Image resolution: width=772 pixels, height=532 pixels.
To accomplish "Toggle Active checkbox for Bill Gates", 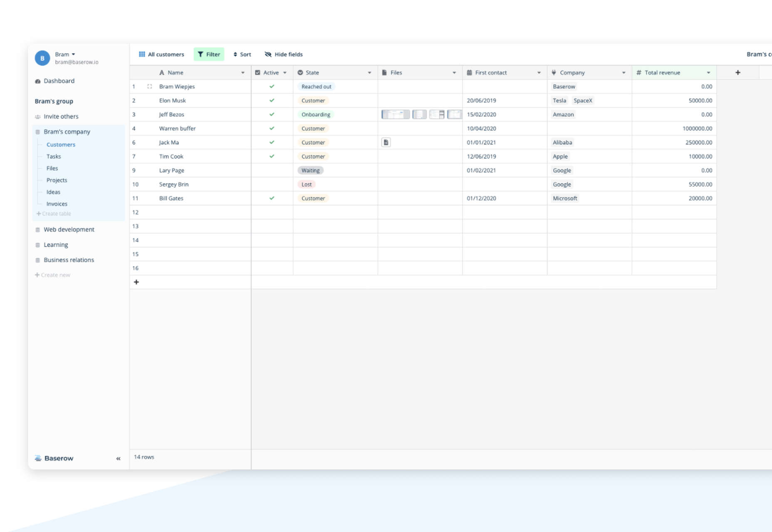I will [x=272, y=198].
